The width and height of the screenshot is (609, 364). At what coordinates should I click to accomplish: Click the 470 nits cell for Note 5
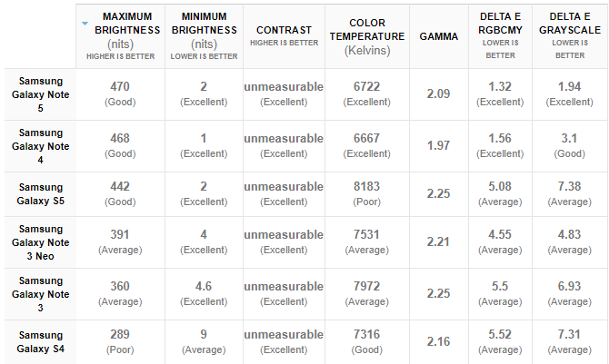(120, 94)
